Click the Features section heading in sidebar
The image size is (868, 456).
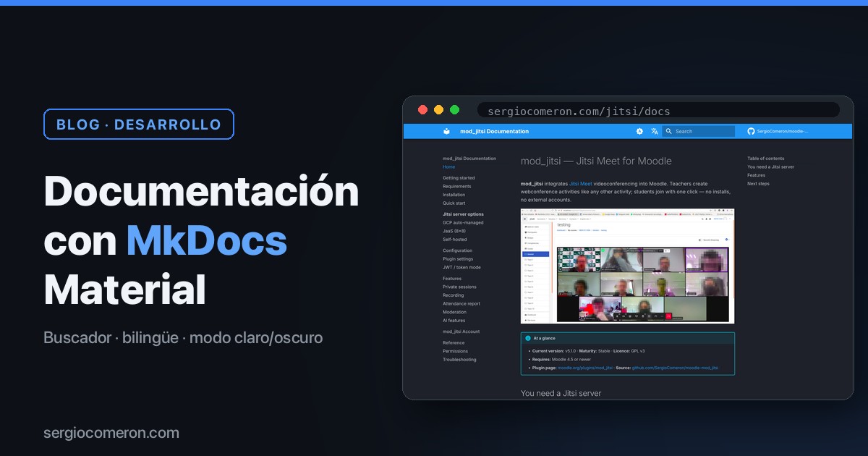[x=452, y=278]
